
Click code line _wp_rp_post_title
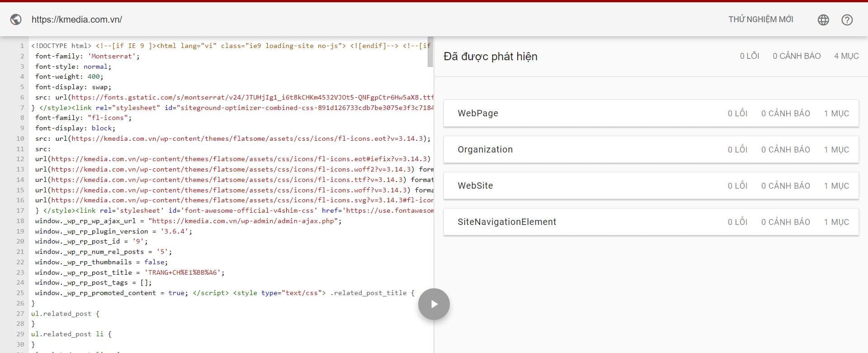(x=130, y=272)
